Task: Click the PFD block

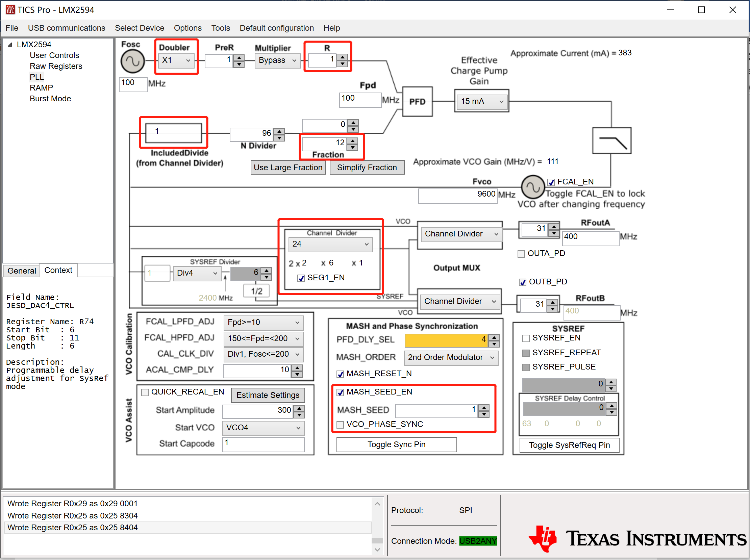Action: (x=417, y=102)
